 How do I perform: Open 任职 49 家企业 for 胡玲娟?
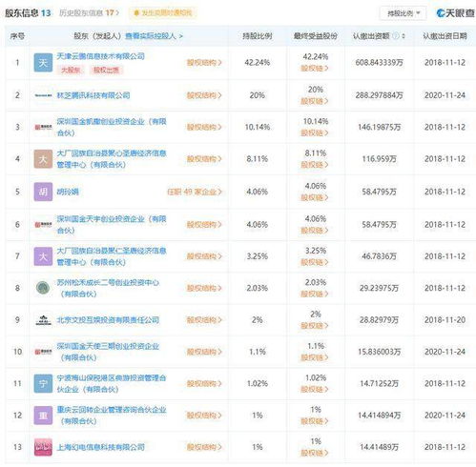(x=195, y=192)
